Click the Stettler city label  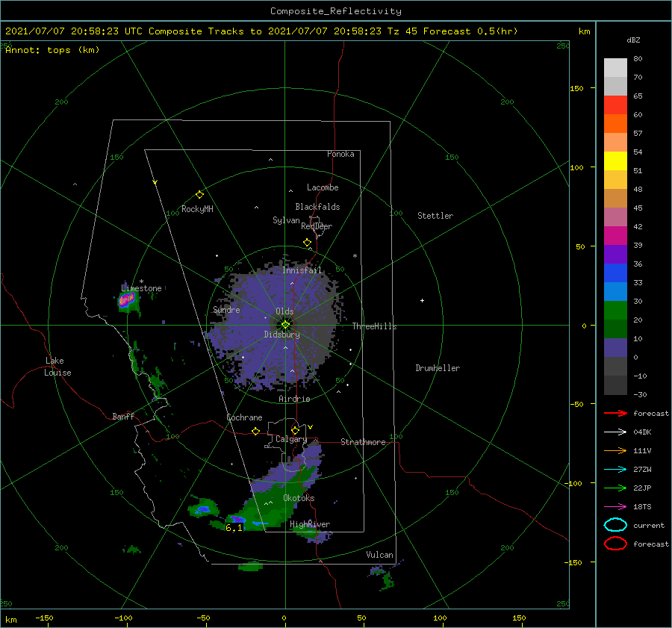pyautogui.click(x=435, y=216)
